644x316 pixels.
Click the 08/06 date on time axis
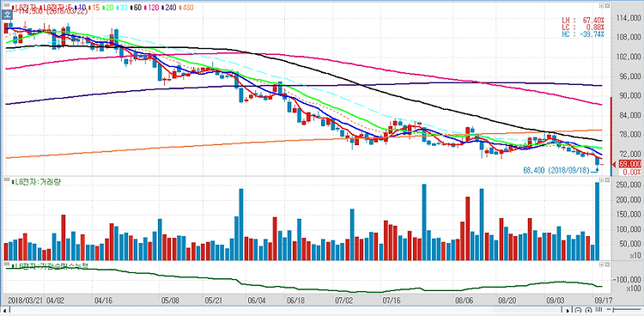[463, 301]
